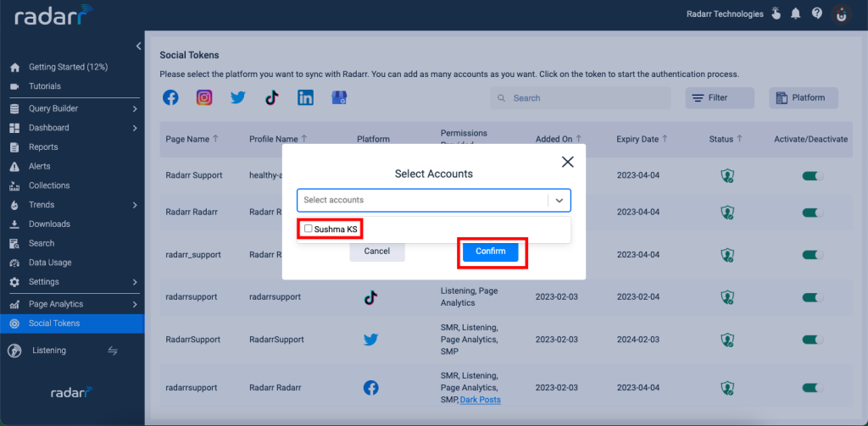Toggle activation for the bottom Facebook row
Screen dimensions: 868x426
813,388
